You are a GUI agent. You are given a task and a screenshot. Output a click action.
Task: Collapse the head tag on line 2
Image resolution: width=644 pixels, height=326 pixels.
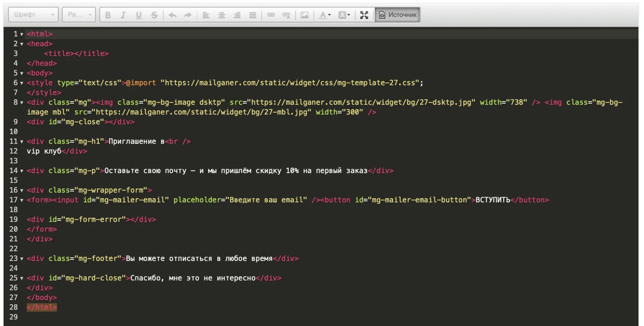coord(22,44)
